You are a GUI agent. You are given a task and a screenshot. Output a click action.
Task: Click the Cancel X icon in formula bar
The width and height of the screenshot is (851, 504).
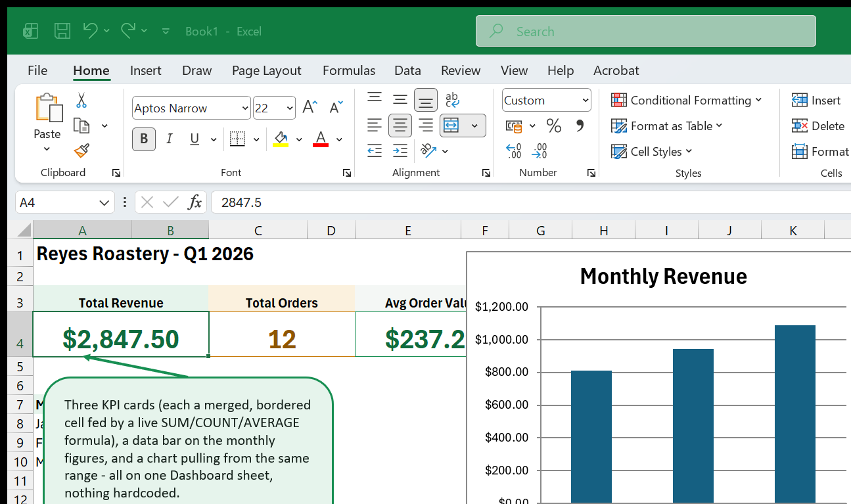147,202
